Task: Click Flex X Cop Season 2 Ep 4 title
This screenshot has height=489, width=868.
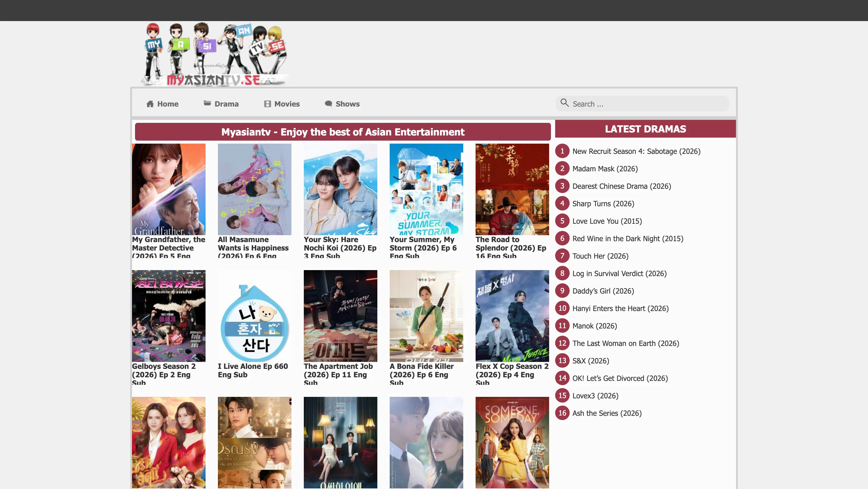Action: pyautogui.click(x=512, y=374)
